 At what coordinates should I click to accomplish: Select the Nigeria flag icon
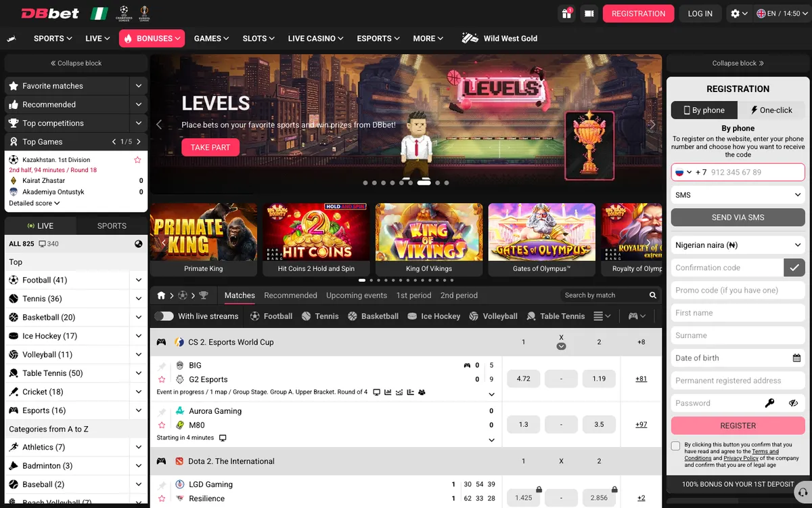[x=99, y=13]
